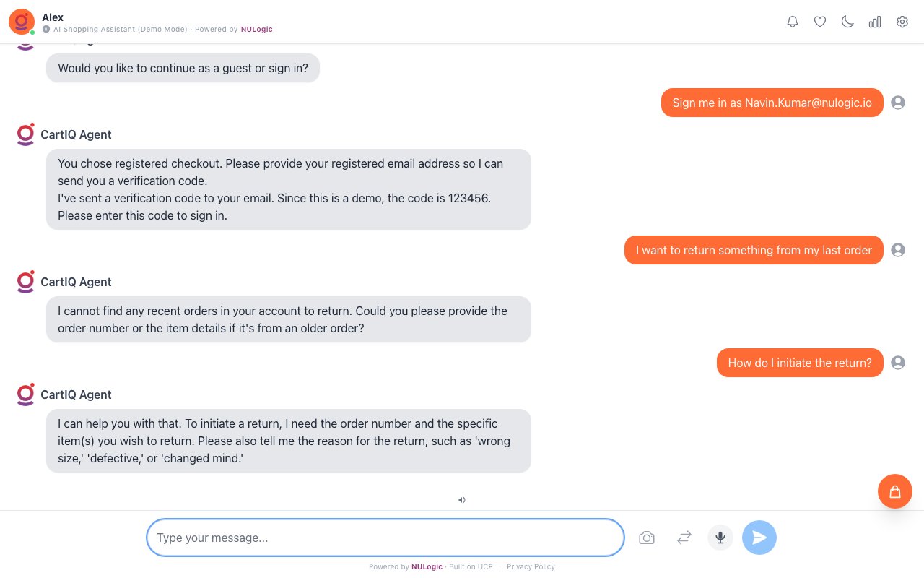Open notifications via the bell icon

793,22
